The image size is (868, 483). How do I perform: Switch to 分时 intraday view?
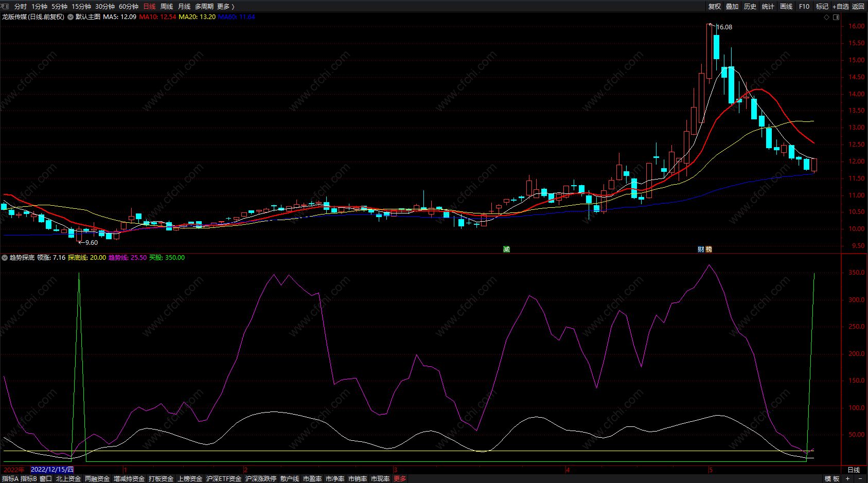tap(21, 7)
